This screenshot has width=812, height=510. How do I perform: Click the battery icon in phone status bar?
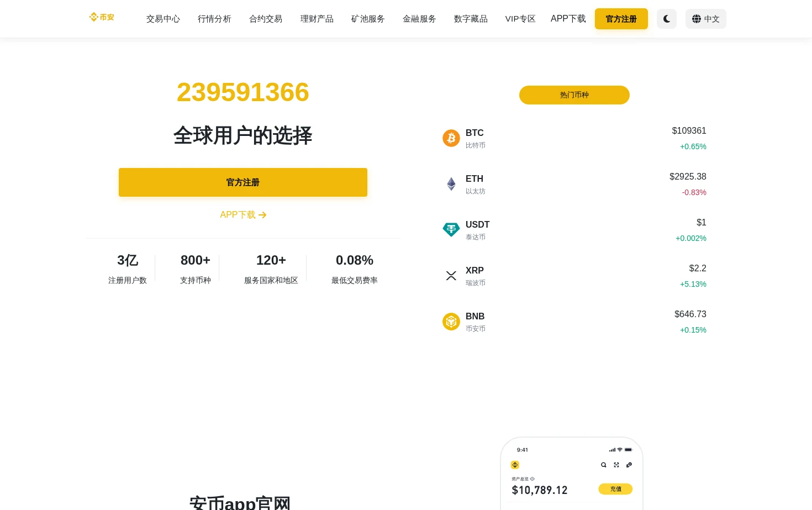point(628,450)
